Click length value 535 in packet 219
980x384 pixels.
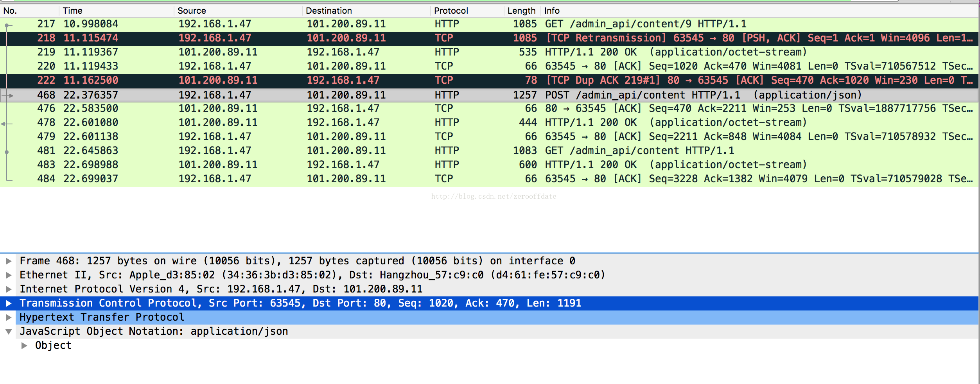(528, 52)
